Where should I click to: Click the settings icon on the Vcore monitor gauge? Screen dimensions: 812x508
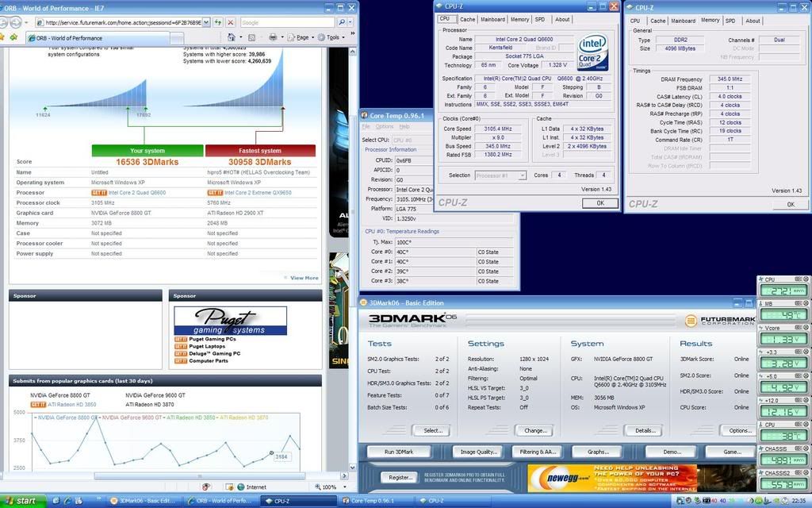[x=799, y=328]
